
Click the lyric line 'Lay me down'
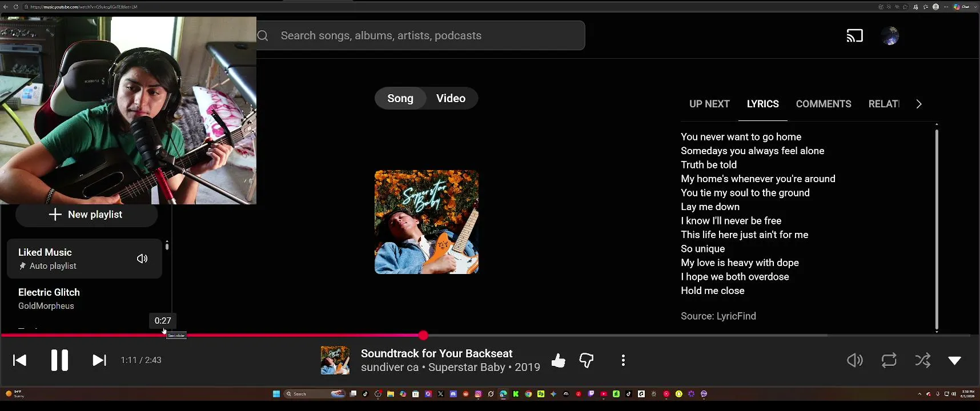point(710,207)
